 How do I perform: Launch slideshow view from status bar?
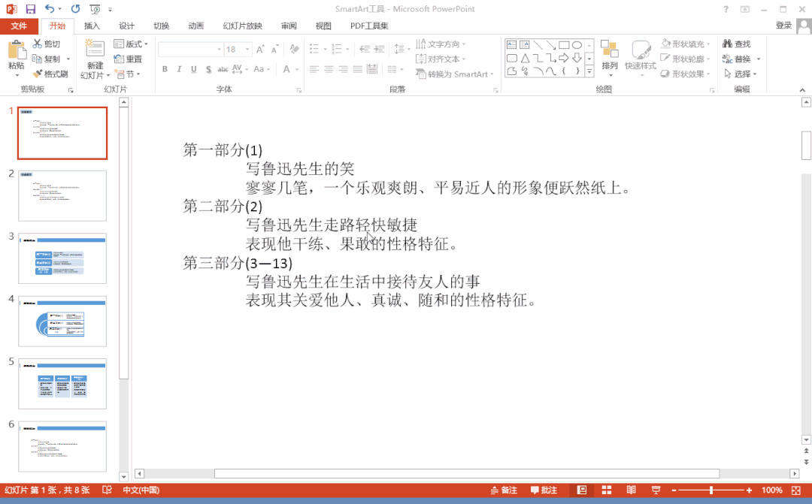pos(656,490)
